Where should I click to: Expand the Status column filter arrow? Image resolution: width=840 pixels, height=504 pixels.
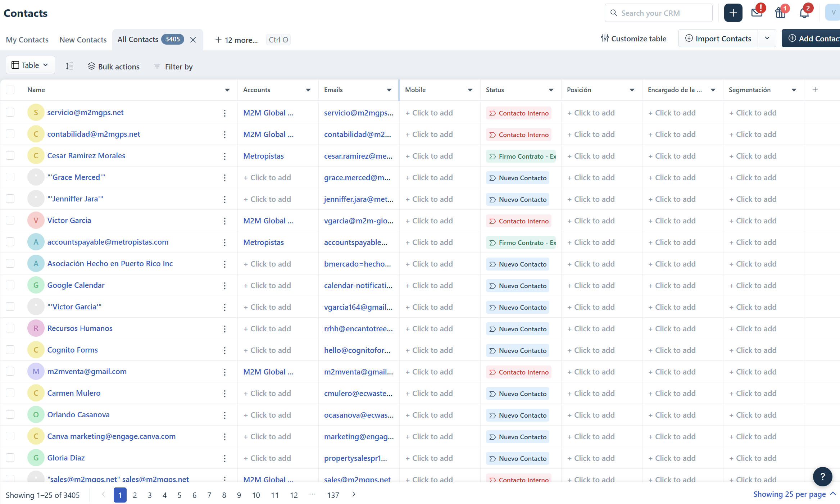pos(551,90)
